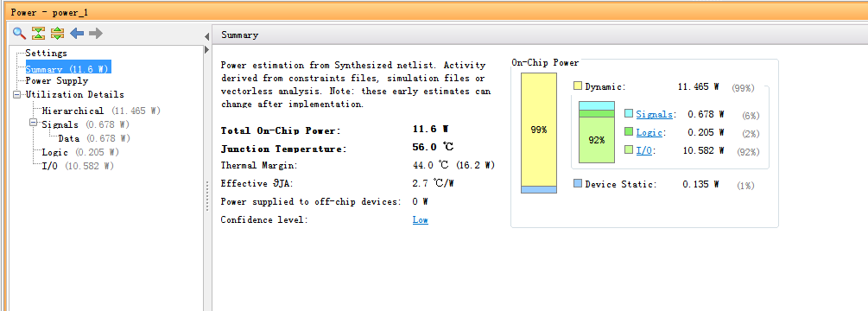Open I/O (10.582 W) tree item
Viewport: 868px width, 311px height.
click(x=78, y=166)
